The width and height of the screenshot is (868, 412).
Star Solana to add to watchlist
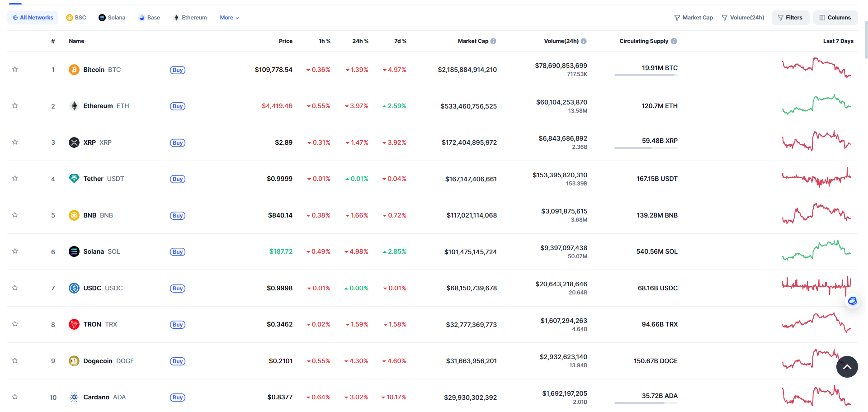[15, 251]
